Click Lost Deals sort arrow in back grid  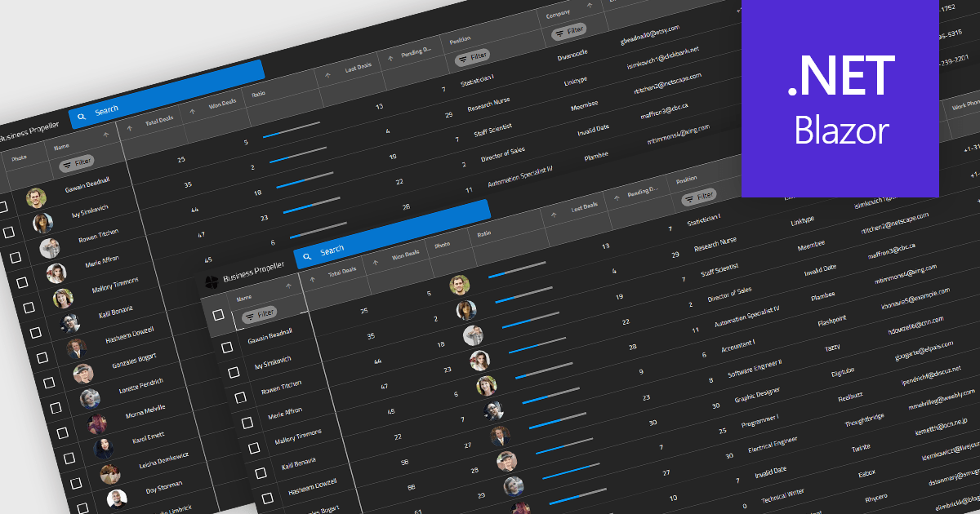(x=328, y=76)
